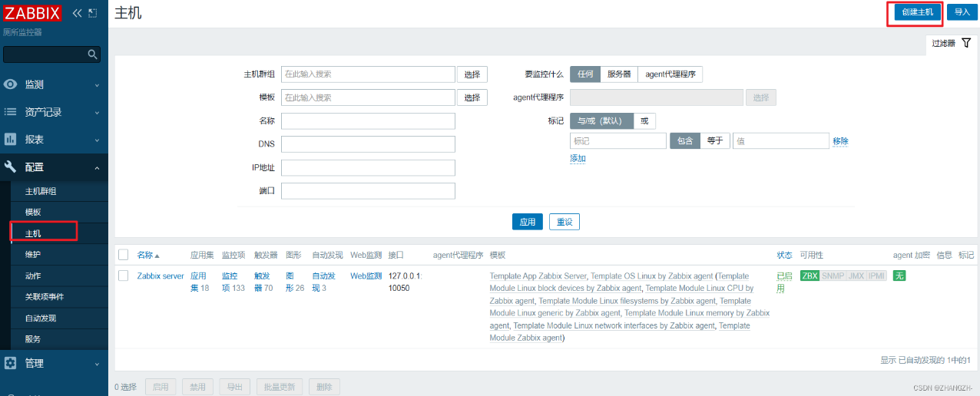Expand the 监测 menu chevron
The height and width of the screenshot is (396, 980).
click(x=97, y=85)
